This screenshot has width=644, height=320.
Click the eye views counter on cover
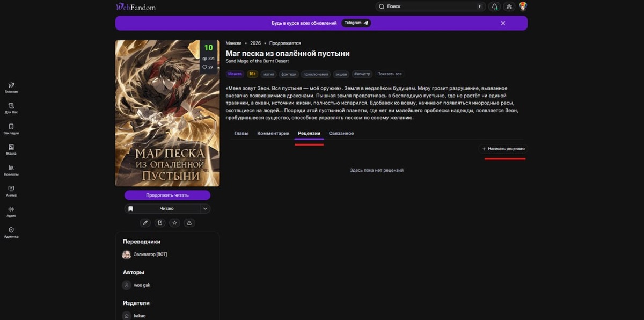coord(208,59)
